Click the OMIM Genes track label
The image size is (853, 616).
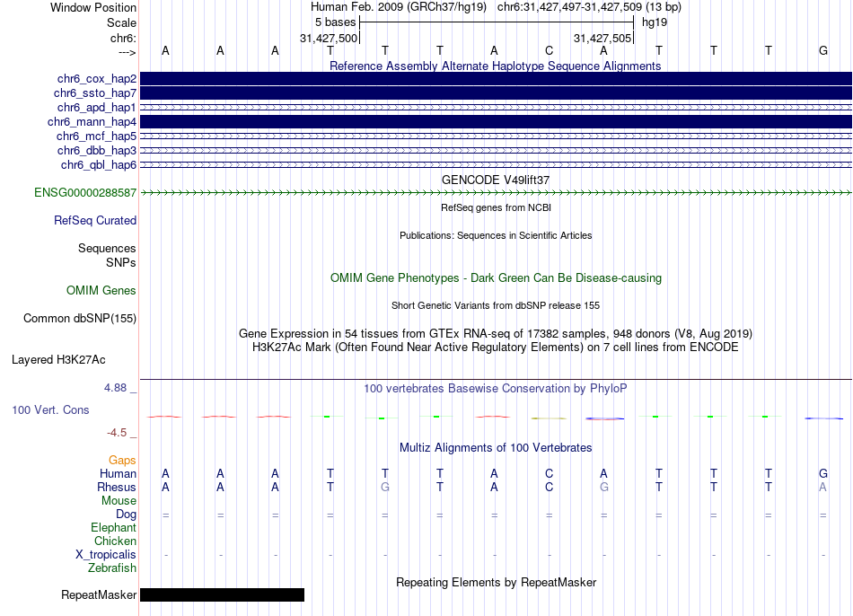(x=101, y=291)
